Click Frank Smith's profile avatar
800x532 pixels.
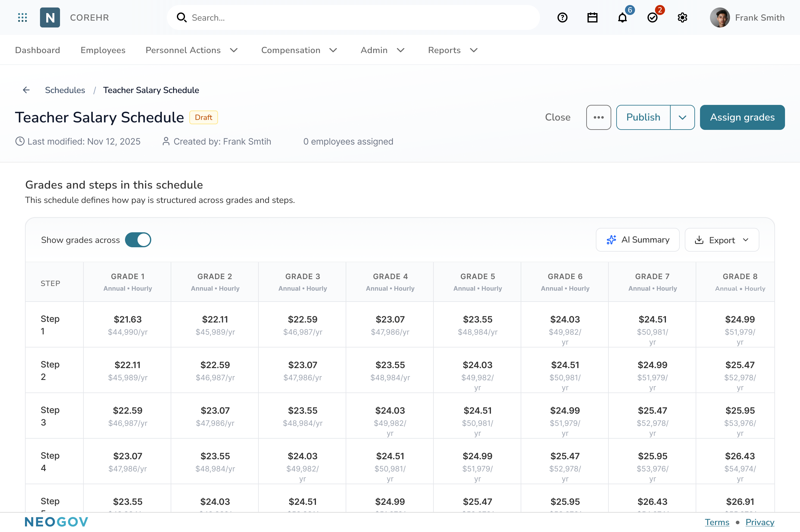[x=720, y=17]
